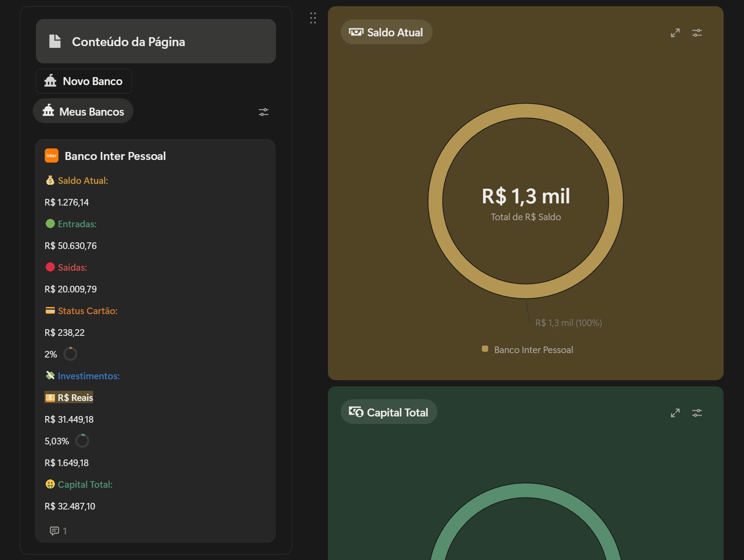Click the Conteúdo da Página header block

click(156, 41)
